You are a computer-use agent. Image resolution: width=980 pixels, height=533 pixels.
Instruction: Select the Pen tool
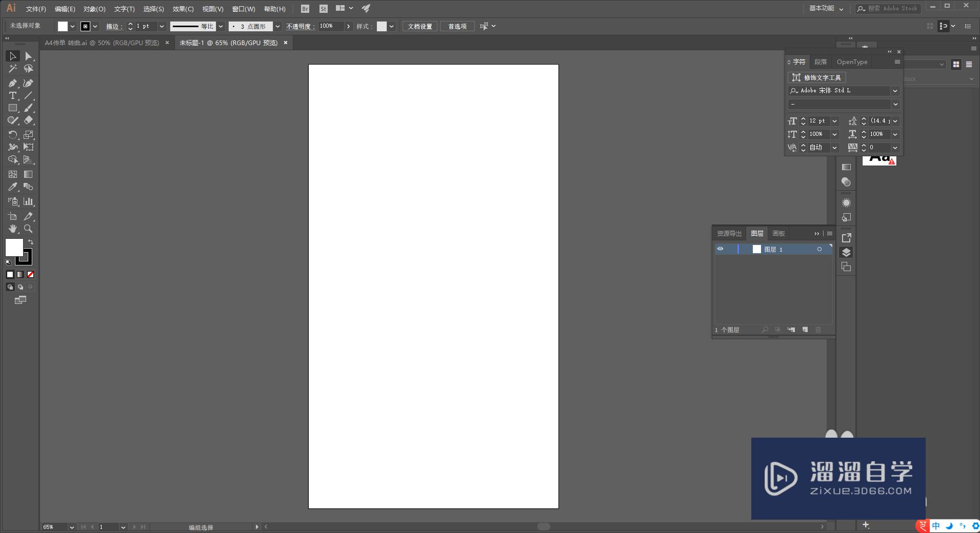coord(13,83)
